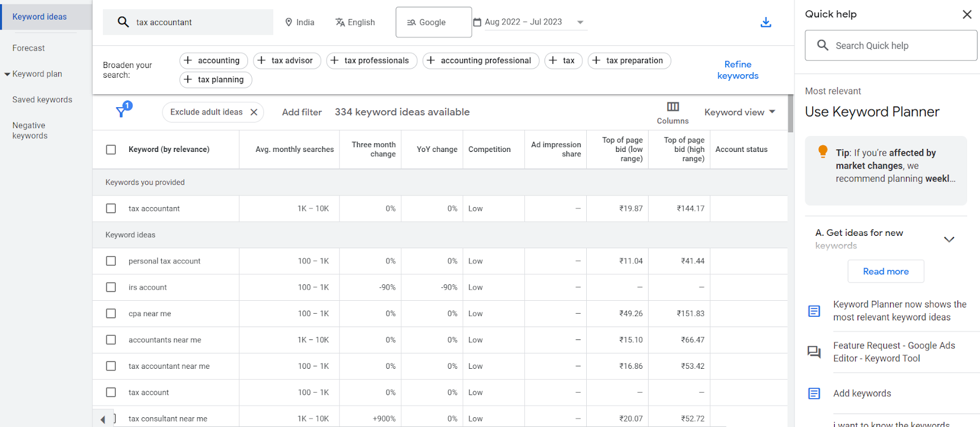Remove the Exclude adult ideas filter

(x=254, y=112)
